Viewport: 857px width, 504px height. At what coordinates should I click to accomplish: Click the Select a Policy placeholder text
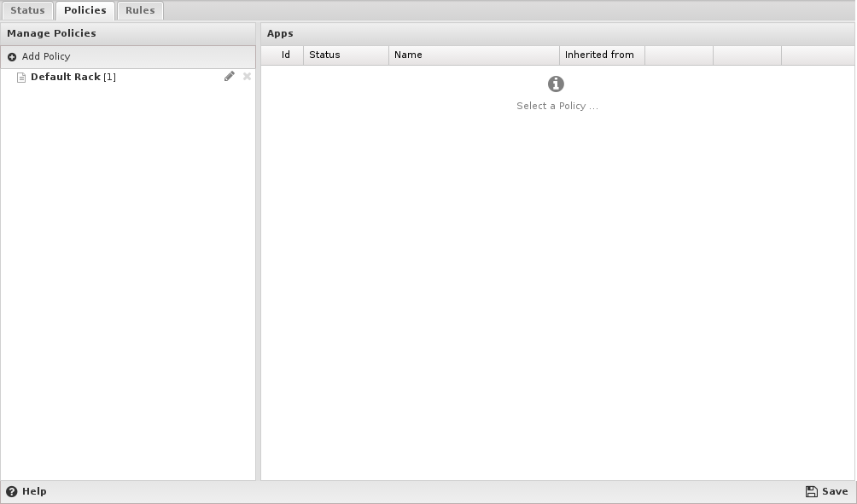tap(557, 107)
